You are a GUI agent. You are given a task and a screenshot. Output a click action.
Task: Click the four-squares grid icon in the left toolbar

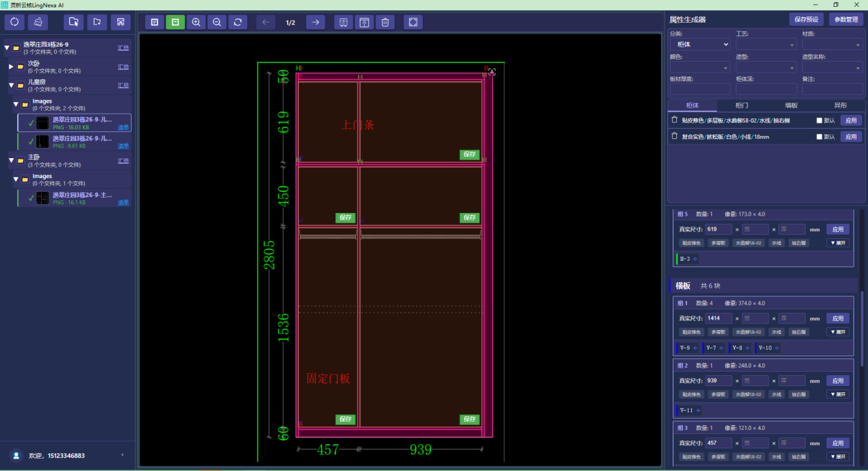click(x=121, y=23)
